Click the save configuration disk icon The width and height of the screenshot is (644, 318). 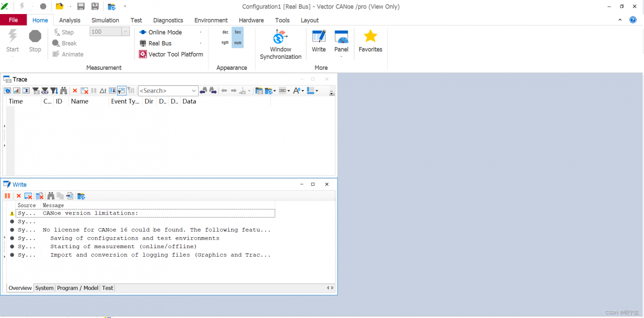pyautogui.click(x=80, y=7)
